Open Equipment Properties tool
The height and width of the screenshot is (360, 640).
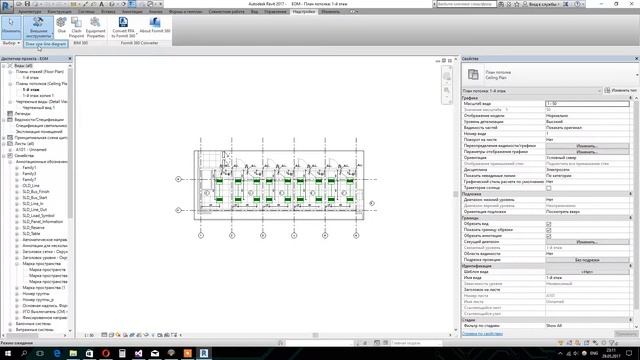(x=96, y=27)
